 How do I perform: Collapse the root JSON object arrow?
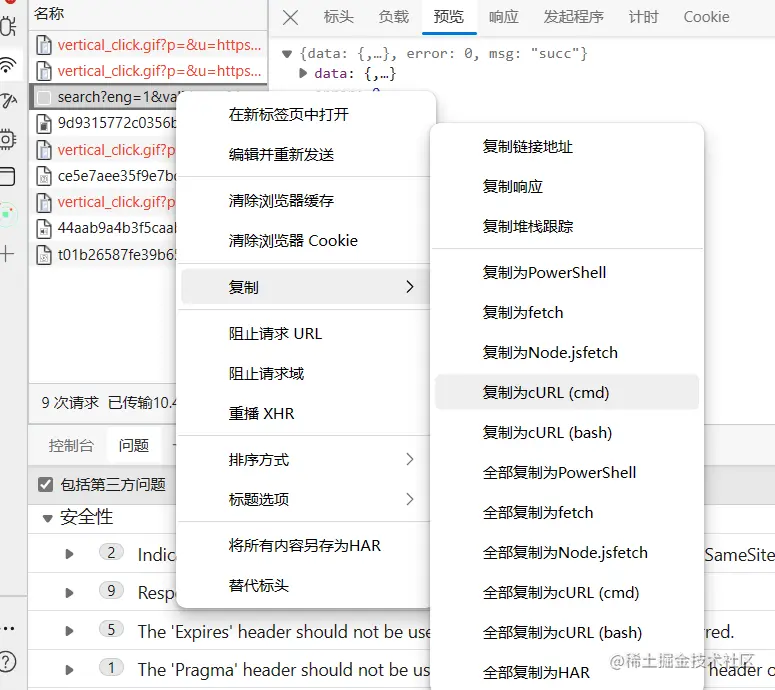coord(287,54)
